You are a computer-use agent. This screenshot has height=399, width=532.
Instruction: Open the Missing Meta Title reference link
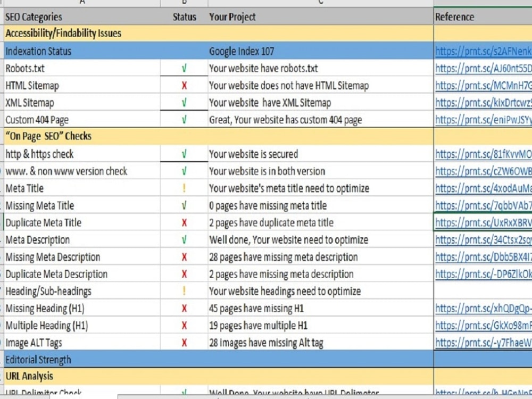484,205
